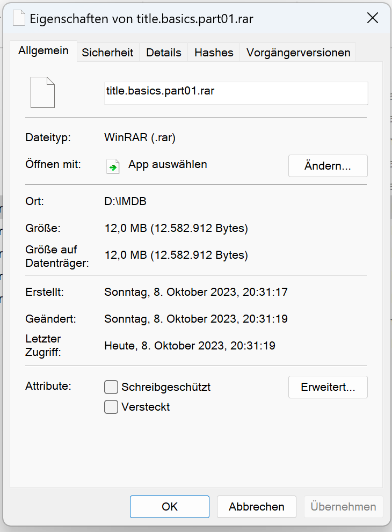Click the green arrow app icon

click(113, 166)
